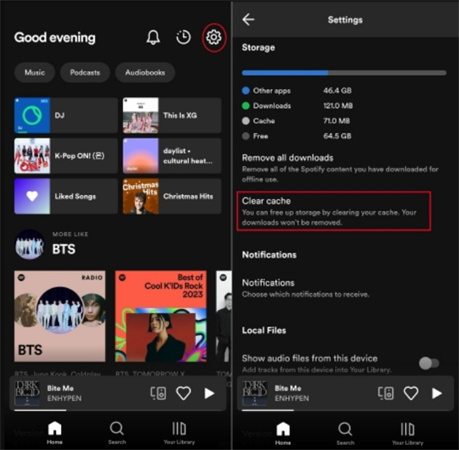Open Best of Cool K'IDs Rock 2023 cover
This screenshot has height=450, width=459.
(161, 316)
